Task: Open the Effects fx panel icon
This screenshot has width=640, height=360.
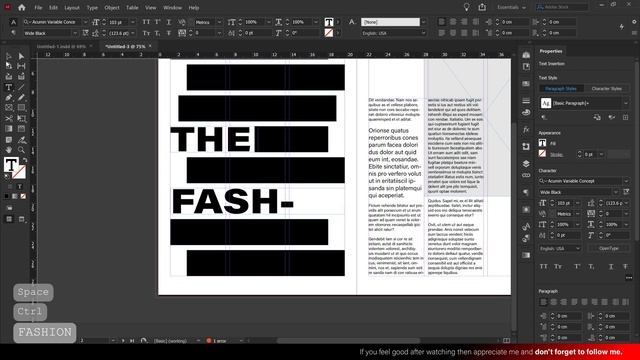Action: pos(526,130)
